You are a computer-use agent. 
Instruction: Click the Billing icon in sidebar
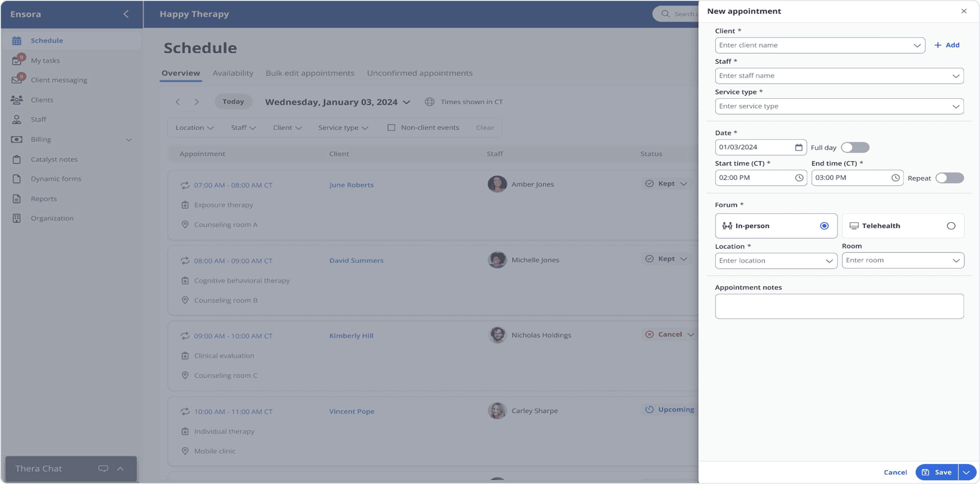[x=17, y=139]
